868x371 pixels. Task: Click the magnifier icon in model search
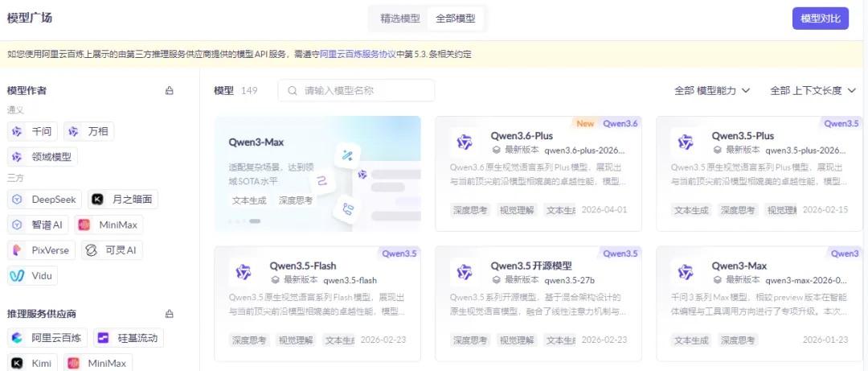(x=293, y=90)
